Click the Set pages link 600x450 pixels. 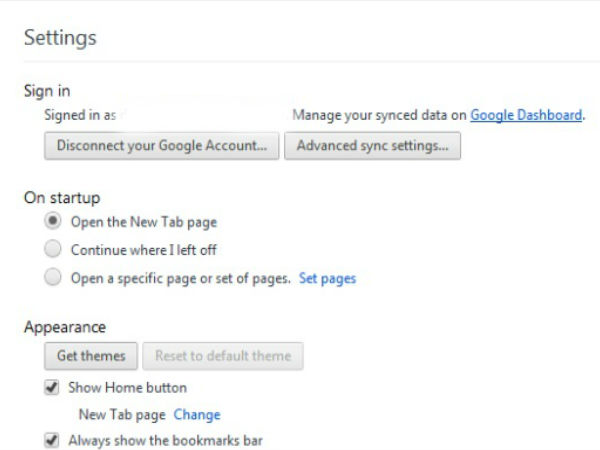click(x=327, y=278)
